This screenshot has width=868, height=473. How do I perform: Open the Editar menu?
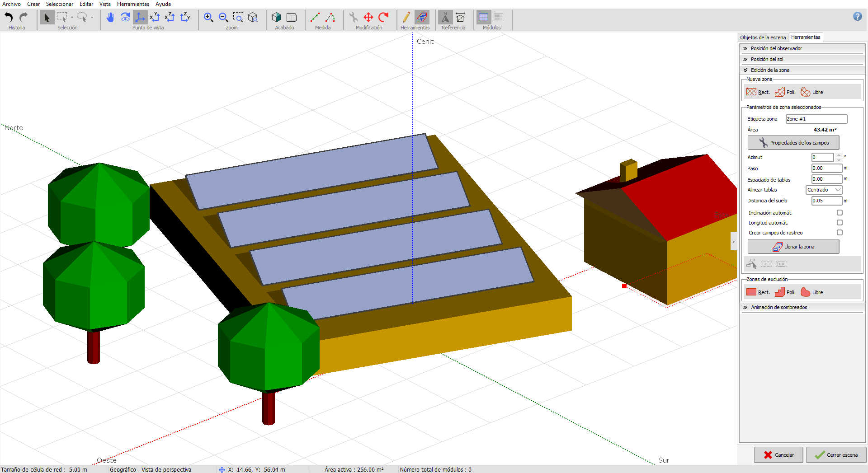pos(86,4)
